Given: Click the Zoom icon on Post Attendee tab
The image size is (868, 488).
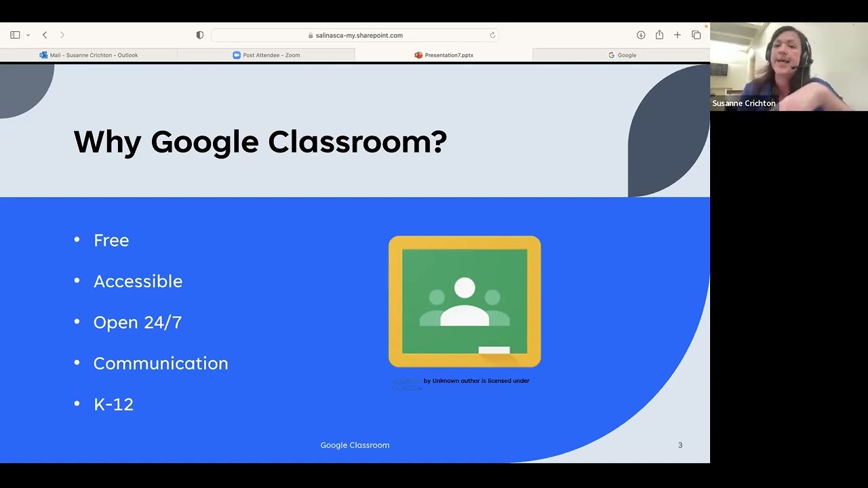Looking at the screenshot, I should [x=237, y=55].
